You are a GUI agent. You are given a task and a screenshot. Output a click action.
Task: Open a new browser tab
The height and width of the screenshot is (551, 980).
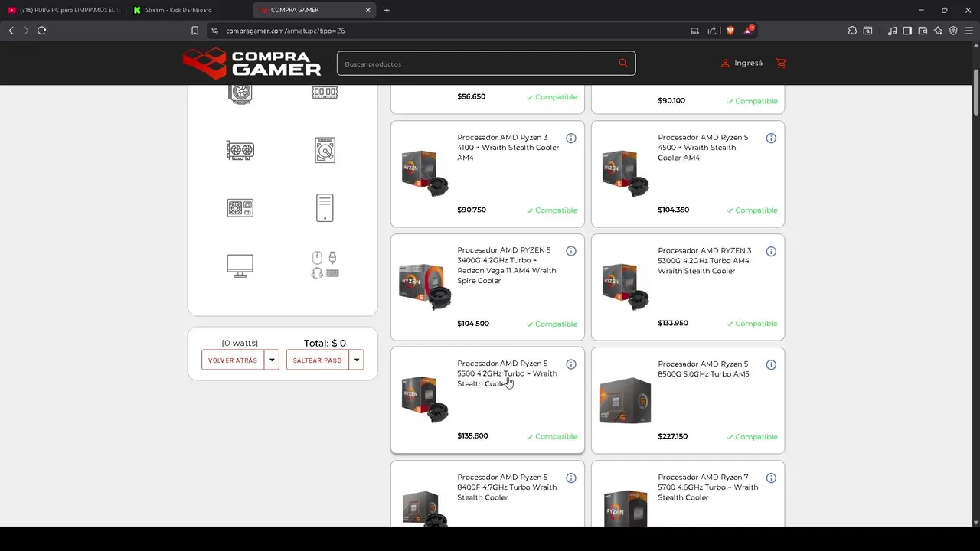(387, 10)
